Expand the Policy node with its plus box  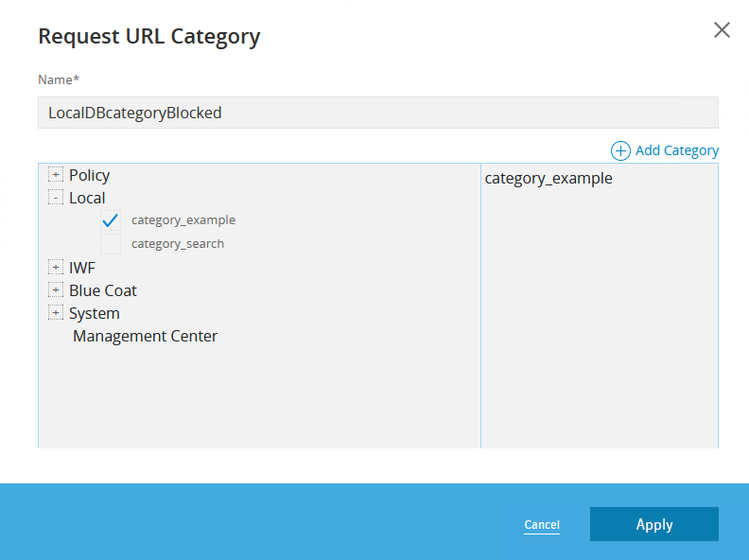coord(56,175)
